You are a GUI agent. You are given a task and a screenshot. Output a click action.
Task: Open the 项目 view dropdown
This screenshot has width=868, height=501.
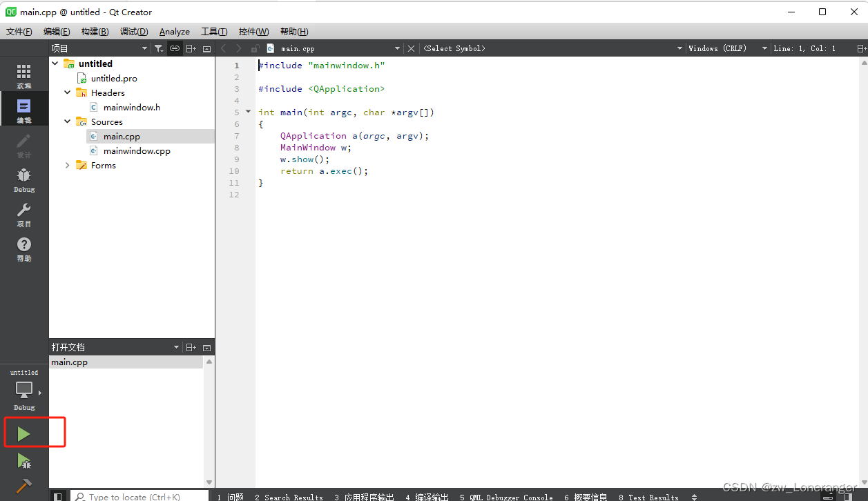[100, 48]
